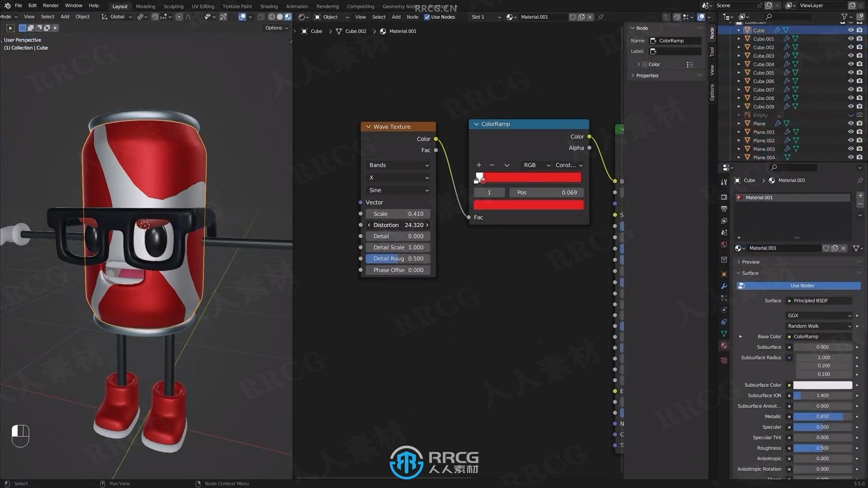Hide Cube.003 via its eye icon
This screenshot has height=488, width=868.
point(851,56)
